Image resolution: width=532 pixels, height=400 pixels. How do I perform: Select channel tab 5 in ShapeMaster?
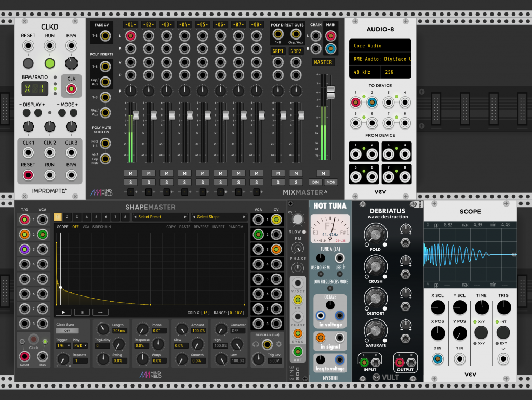point(96,217)
